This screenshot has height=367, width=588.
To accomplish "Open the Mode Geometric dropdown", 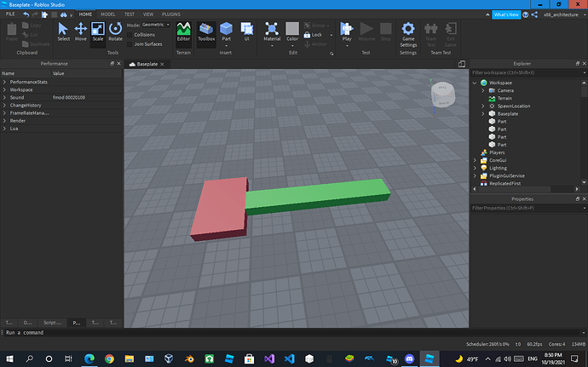I will click(156, 25).
